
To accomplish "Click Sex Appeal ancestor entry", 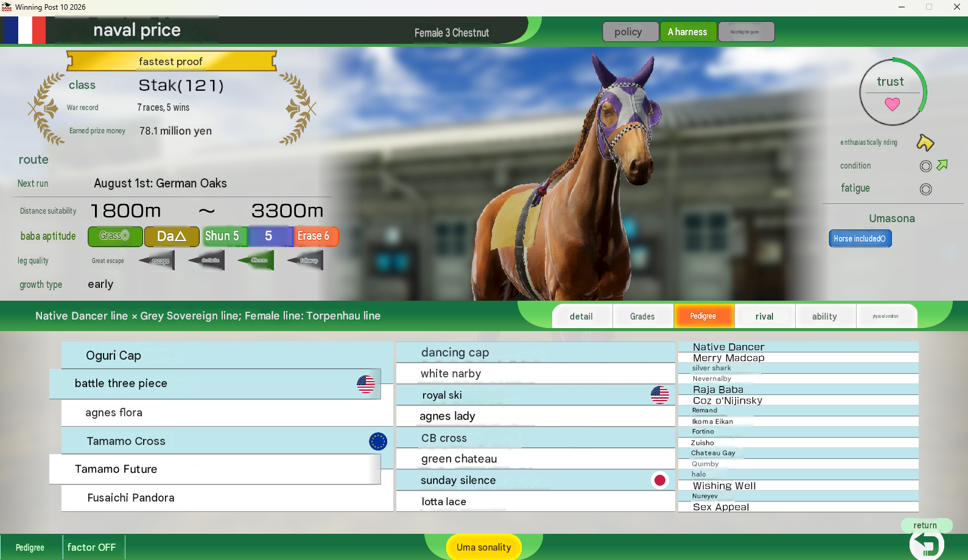I will [x=798, y=507].
